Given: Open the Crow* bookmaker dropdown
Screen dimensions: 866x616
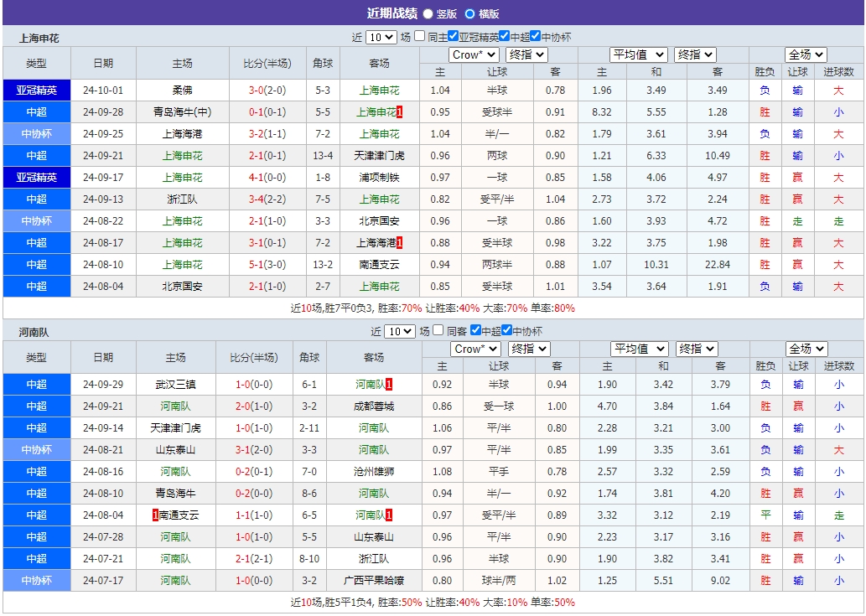Looking at the screenshot, I should pyautogui.click(x=474, y=54).
